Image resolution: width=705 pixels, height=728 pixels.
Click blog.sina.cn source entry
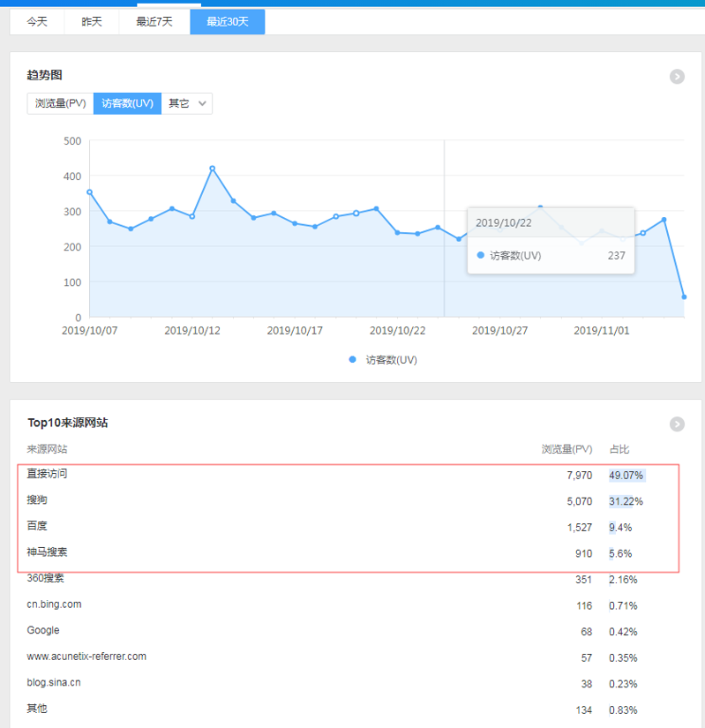tap(54, 682)
